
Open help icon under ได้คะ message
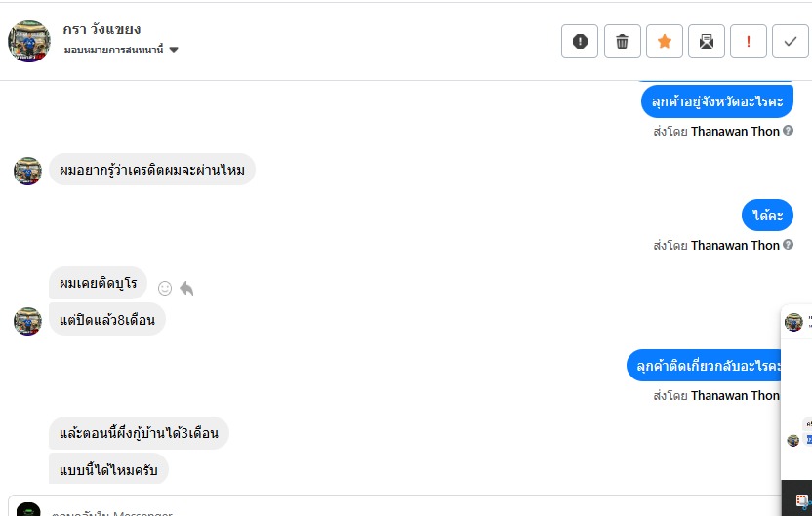tap(788, 245)
